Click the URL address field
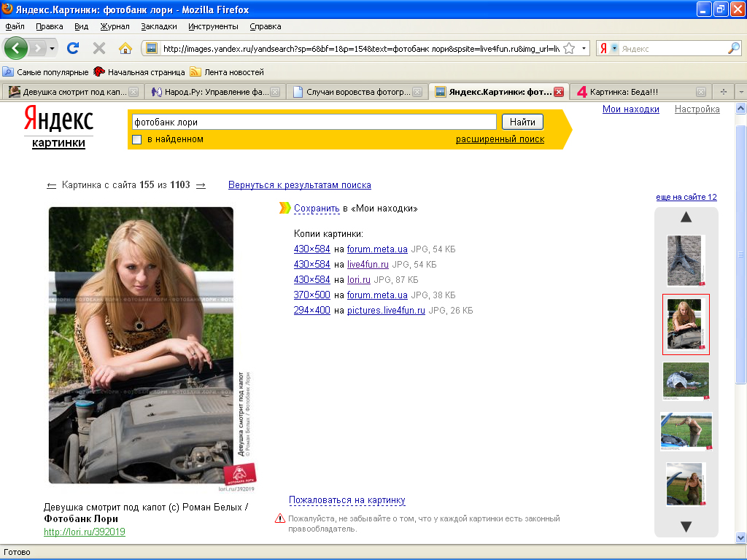 click(x=360, y=49)
